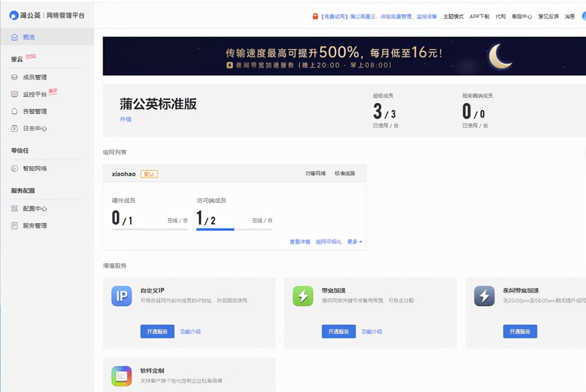Click the 升级 link under 蒲公英标准版
Screen dimensions: 586x392
[125, 119]
